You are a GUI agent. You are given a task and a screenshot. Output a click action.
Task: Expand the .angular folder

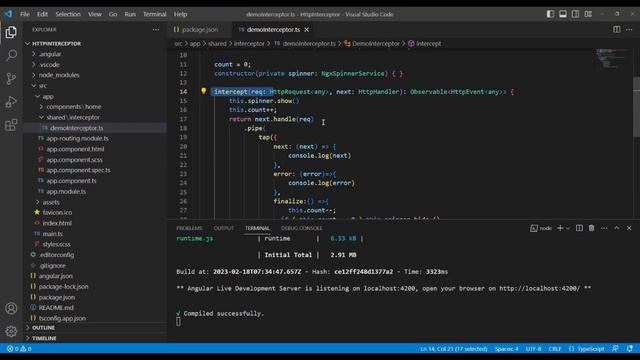[50, 54]
